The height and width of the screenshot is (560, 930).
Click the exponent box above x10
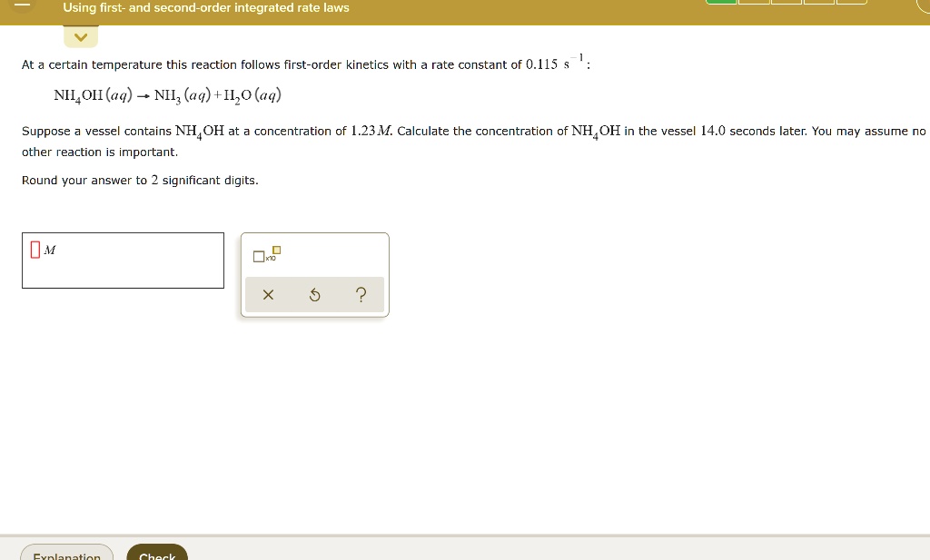pyautogui.click(x=276, y=250)
